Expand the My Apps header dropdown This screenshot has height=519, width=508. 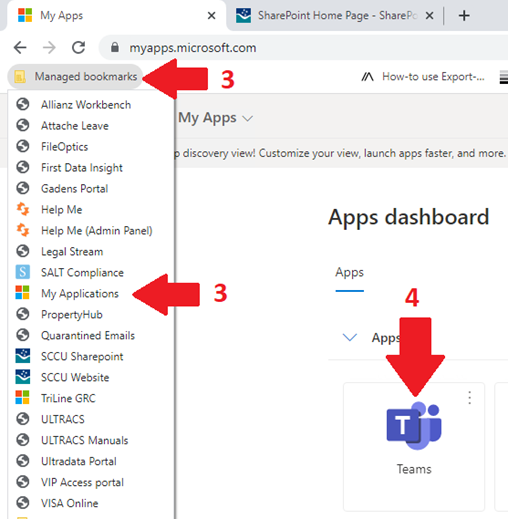(248, 119)
